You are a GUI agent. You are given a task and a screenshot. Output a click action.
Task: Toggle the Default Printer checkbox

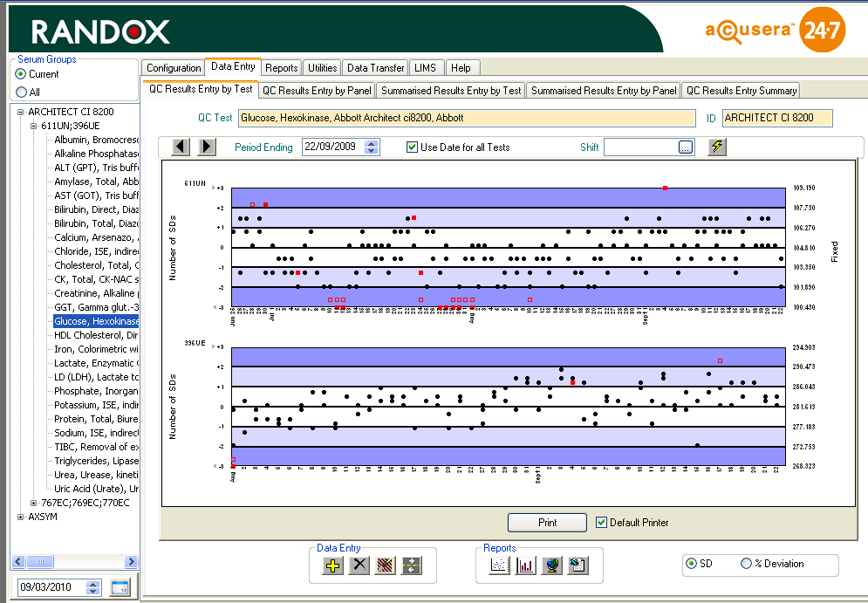click(601, 522)
